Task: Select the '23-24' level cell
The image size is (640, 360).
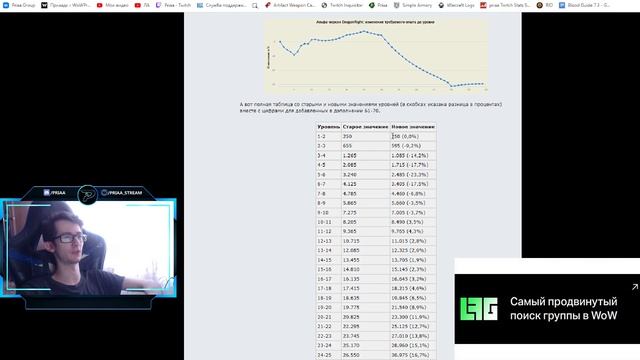Action: [x=329, y=345]
